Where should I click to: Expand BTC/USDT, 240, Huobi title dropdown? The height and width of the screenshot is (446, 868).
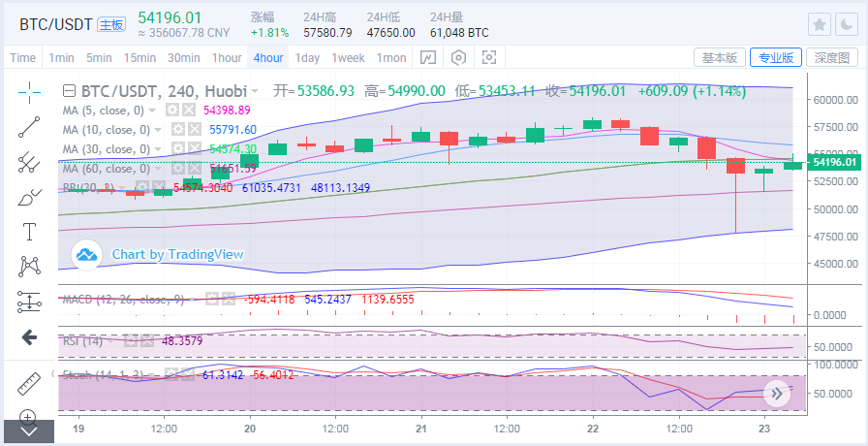255,91
